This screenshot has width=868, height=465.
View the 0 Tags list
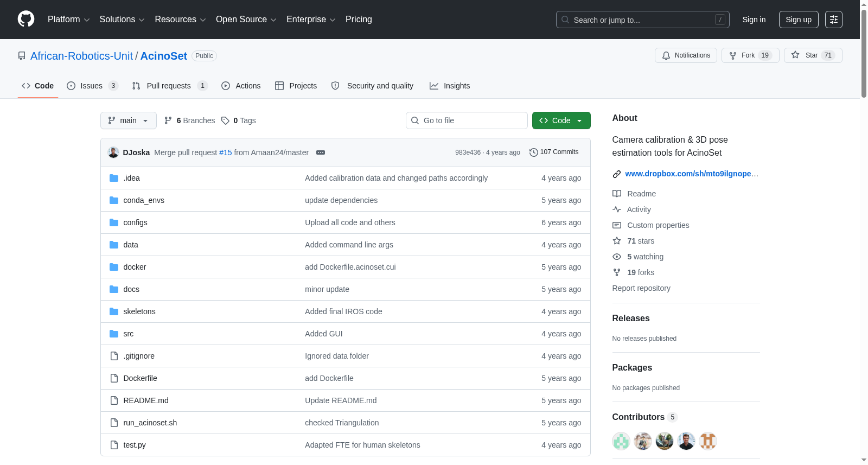coord(239,120)
